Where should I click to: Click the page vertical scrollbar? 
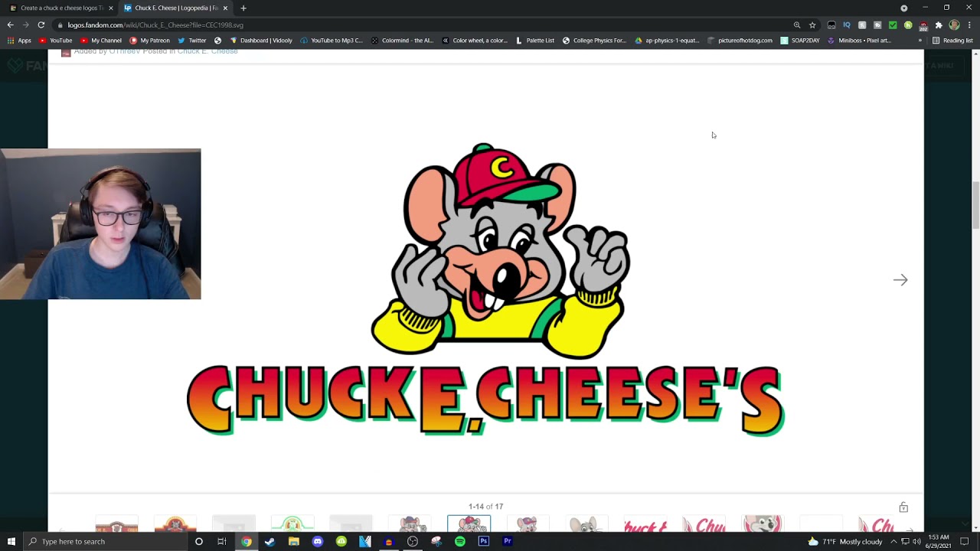click(975, 204)
